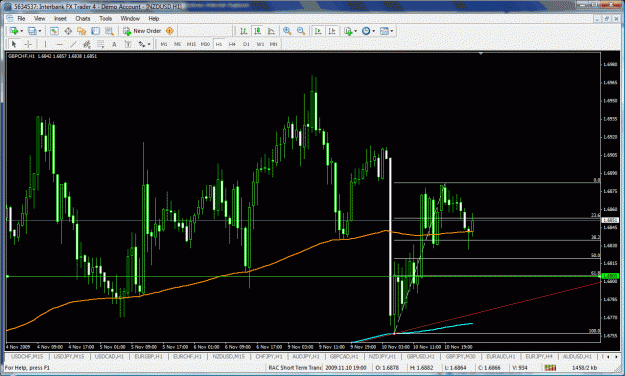Open the Profiles icon
Image resolution: width=625 pixels, height=376 pixels.
(x=32, y=31)
